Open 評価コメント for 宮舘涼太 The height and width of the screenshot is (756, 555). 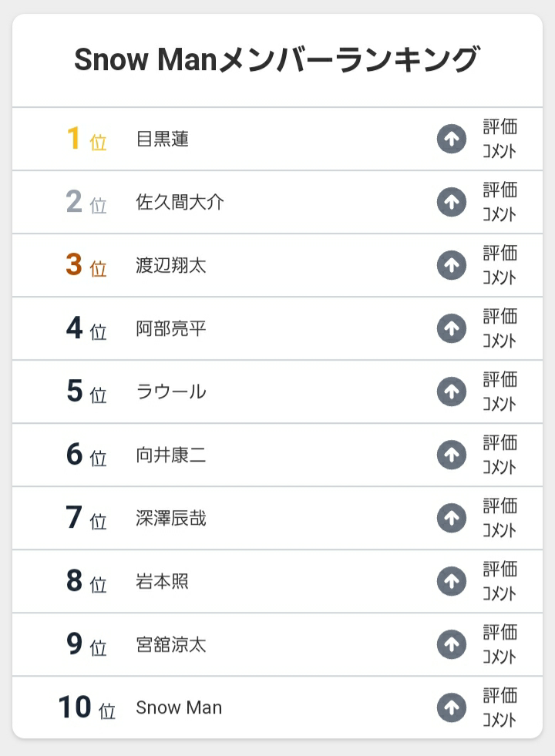(x=500, y=644)
